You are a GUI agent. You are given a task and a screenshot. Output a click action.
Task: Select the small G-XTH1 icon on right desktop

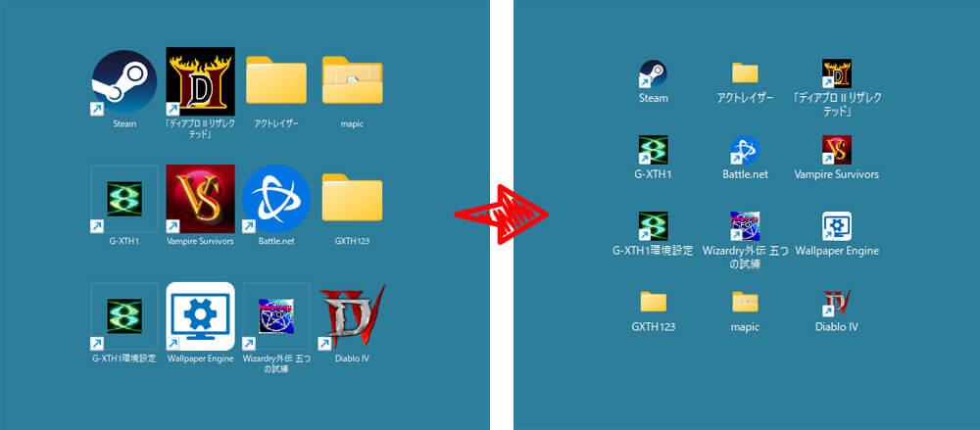tap(653, 150)
